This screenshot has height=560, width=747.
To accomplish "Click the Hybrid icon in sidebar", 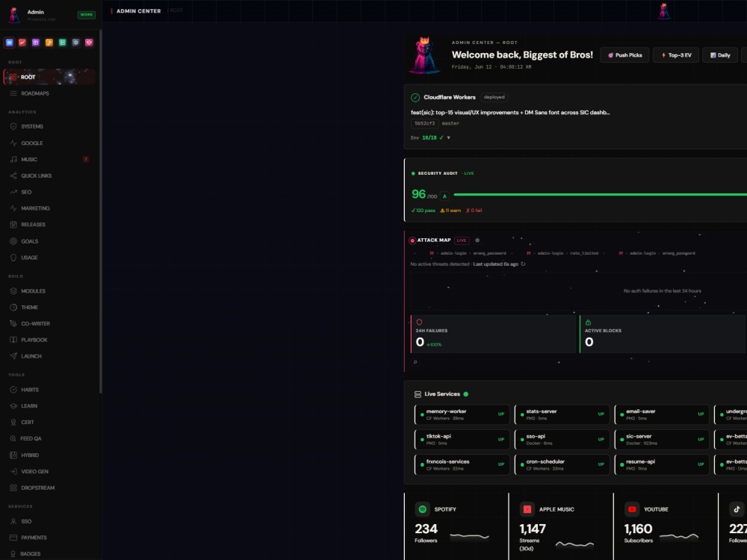I will coord(13,455).
